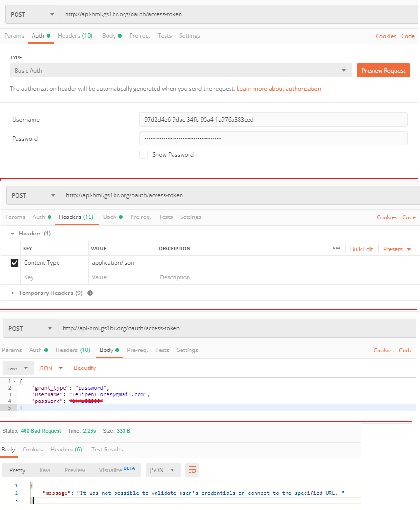Collapse the Headers (1) section
420x510 pixels.
point(13,234)
